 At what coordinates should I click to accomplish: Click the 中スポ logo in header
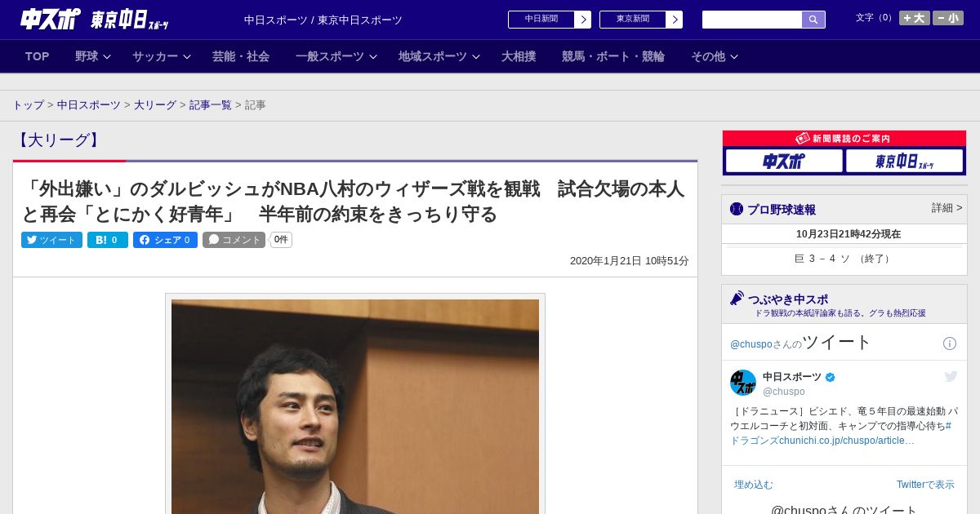click(x=50, y=19)
